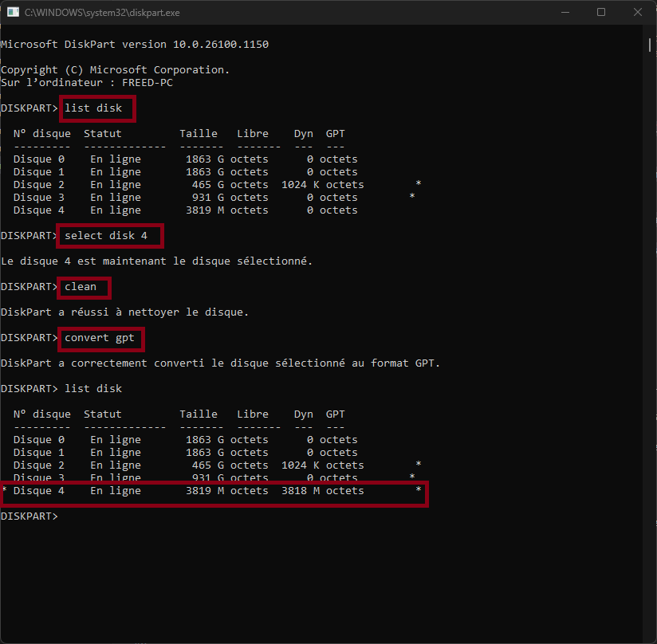This screenshot has height=644, width=657.
Task: Click the Copyright Microsoft Corporation line
Action: coord(115,70)
